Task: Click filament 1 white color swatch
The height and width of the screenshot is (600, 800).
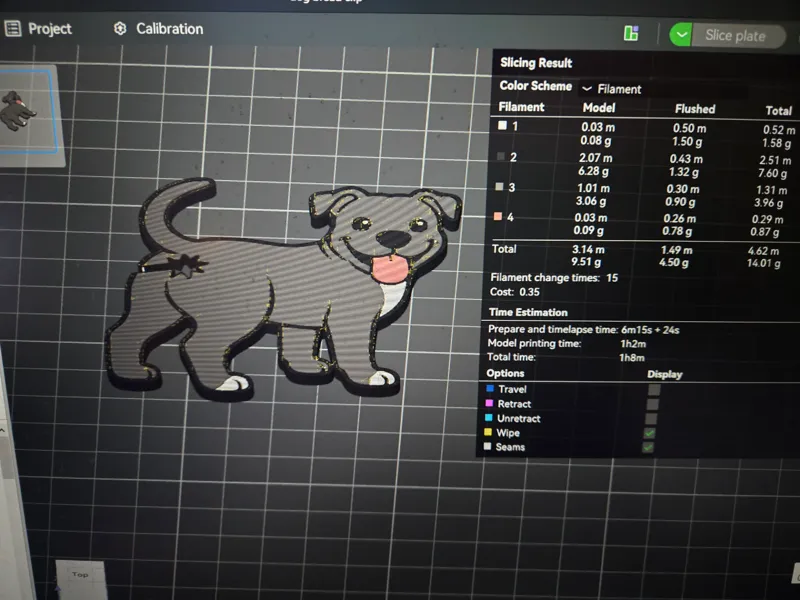Action: [x=503, y=125]
